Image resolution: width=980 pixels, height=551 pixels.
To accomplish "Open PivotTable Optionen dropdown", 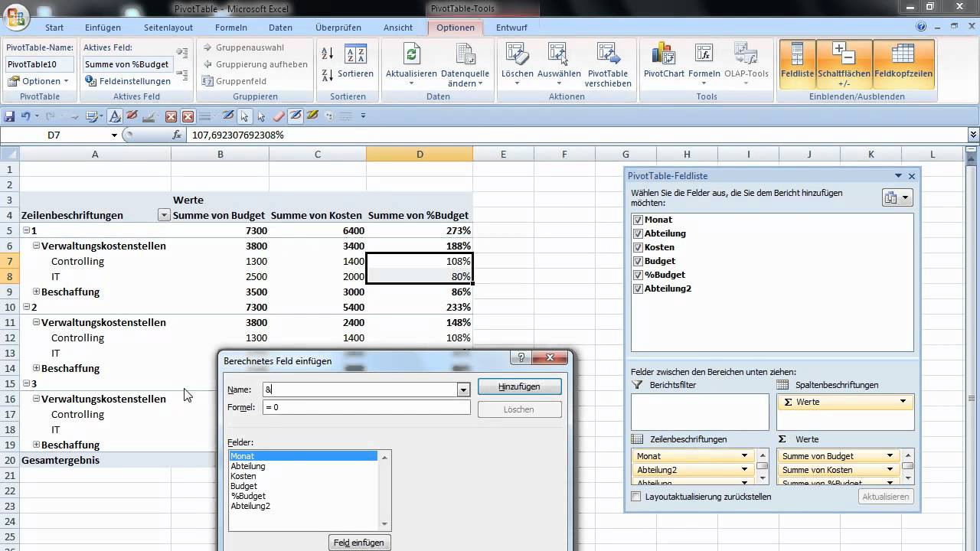I will (x=41, y=81).
